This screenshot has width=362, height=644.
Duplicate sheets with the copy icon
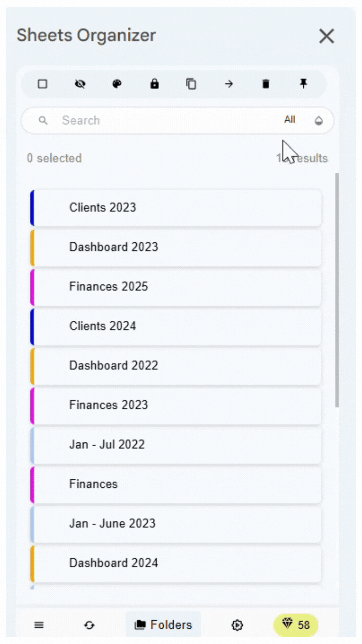(x=191, y=84)
